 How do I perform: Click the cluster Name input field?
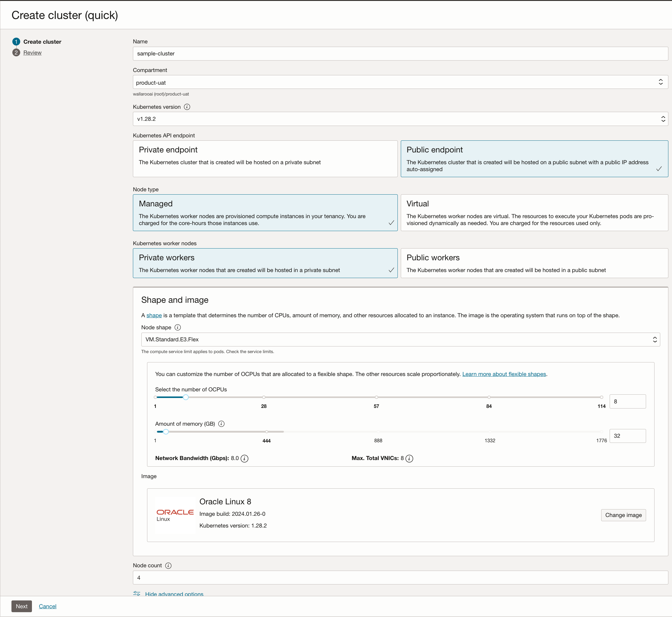coord(400,53)
